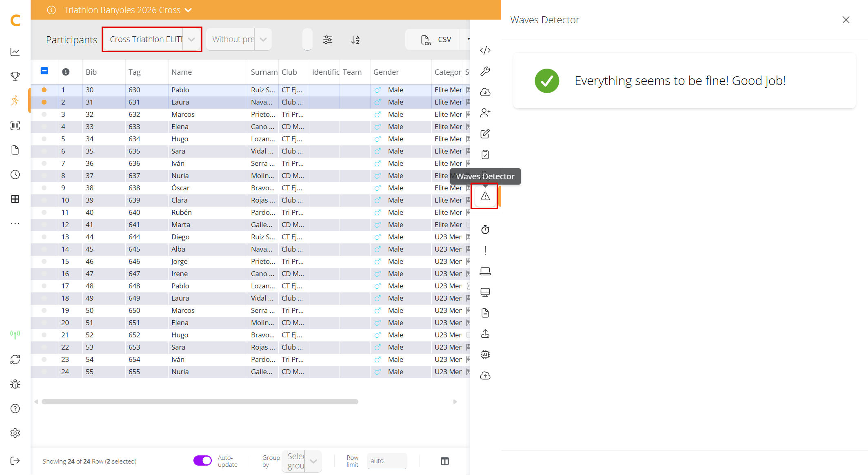Click the desktop monitor icon in tool strip
Viewport: 868px width, 475px height.
coord(485,292)
